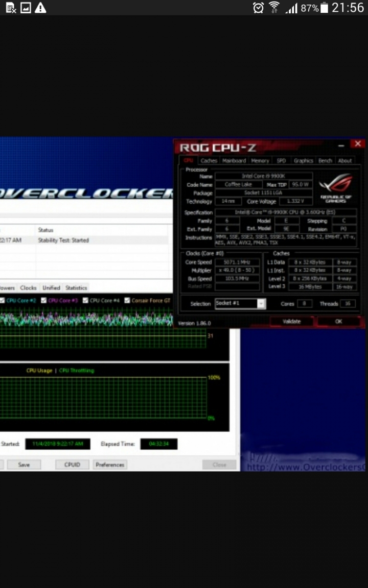Screen dimensions: 368x588
Task: Open the Unified tab in stability test
Action: pos(51,288)
